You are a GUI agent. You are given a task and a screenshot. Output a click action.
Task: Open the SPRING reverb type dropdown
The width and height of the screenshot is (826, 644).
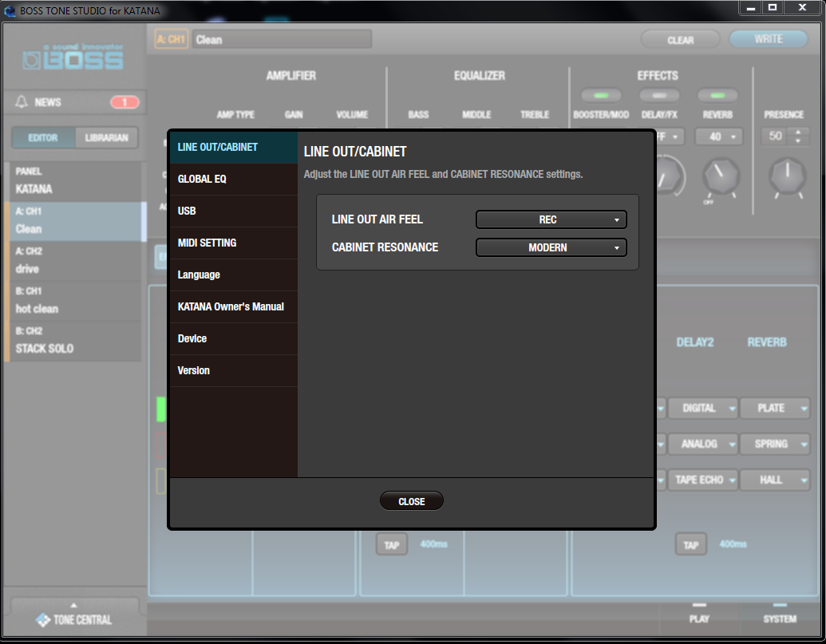[774, 444]
